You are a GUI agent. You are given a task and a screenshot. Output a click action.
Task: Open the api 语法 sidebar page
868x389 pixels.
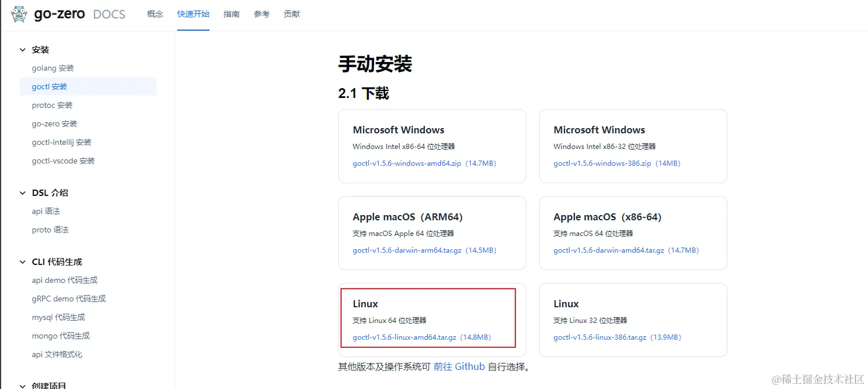click(x=46, y=211)
